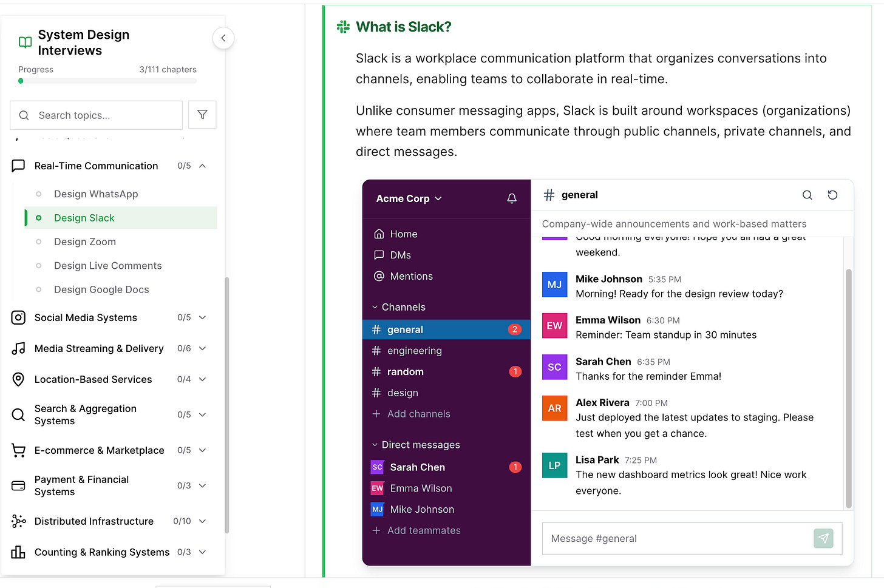
Task: Open the Design Slack chapter
Action: coord(121,218)
